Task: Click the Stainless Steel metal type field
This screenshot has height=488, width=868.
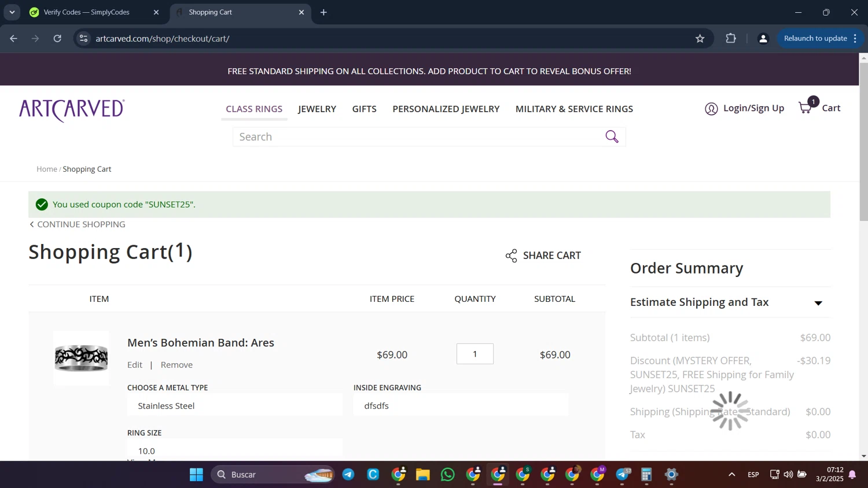Action: pyautogui.click(x=235, y=406)
